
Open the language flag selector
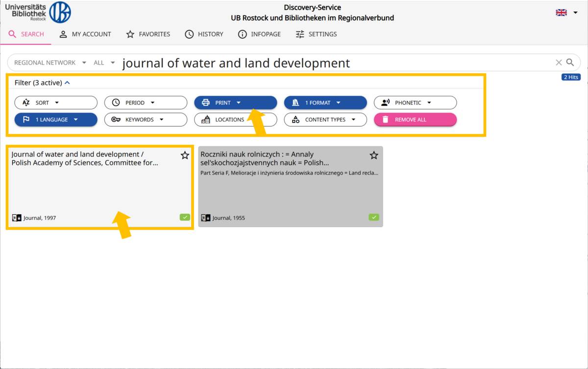click(x=566, y=13)
